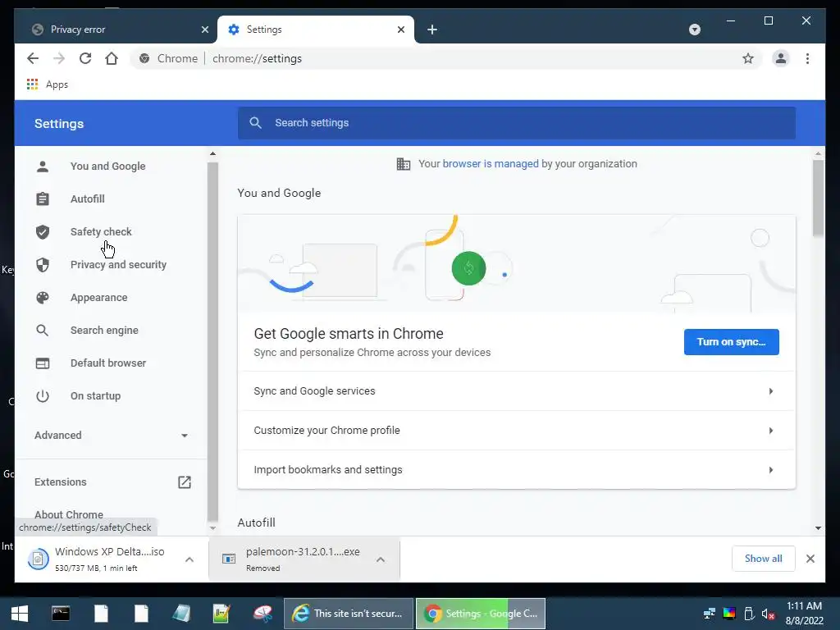The image size is (840, 630).
Task: Close the Privacy error tab
Action: click(x=204, y=30)
